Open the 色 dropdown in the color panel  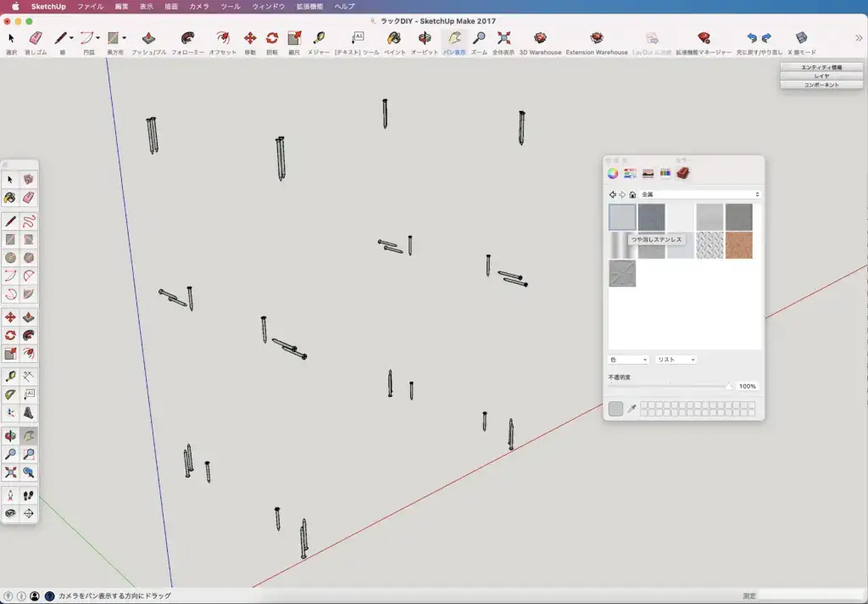(x=628, y=360)
